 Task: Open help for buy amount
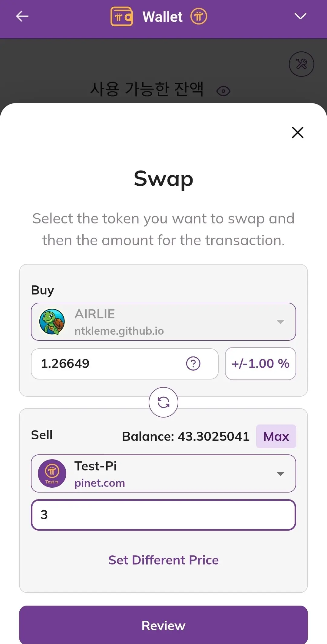click(193, 363)
